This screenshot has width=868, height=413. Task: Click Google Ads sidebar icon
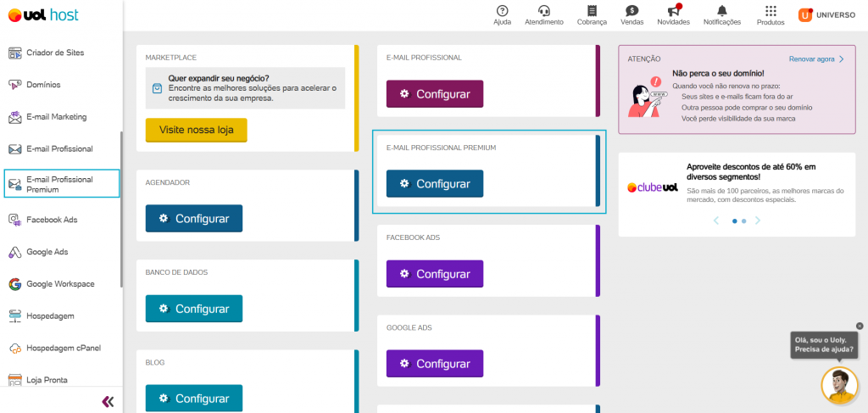pos(15,252)
